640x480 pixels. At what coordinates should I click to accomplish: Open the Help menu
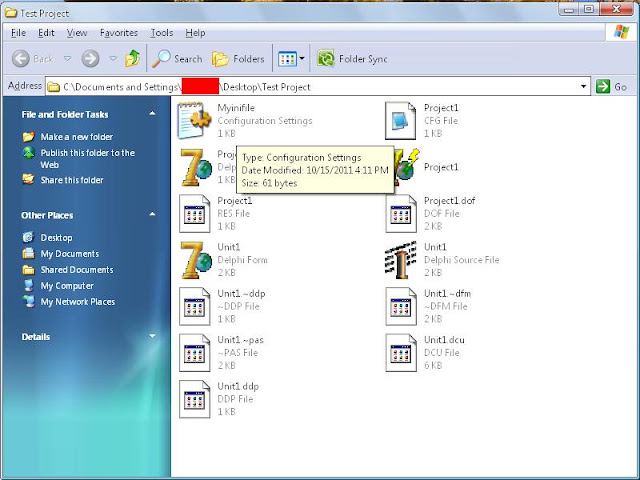(x=195, y=33)
